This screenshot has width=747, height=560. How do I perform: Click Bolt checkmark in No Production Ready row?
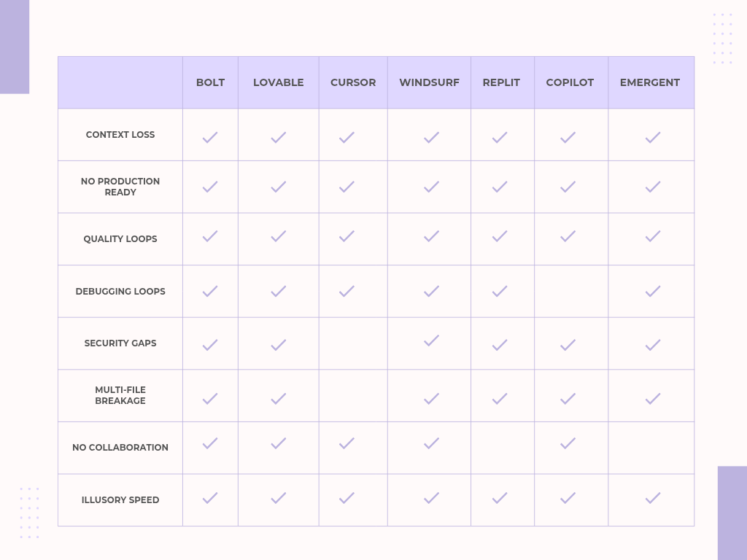[210, 187]
